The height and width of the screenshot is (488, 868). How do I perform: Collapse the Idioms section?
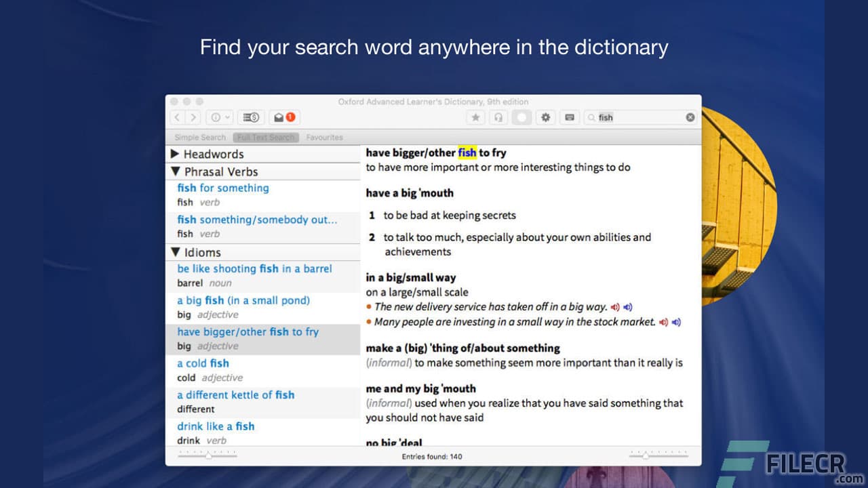(176, 252)
